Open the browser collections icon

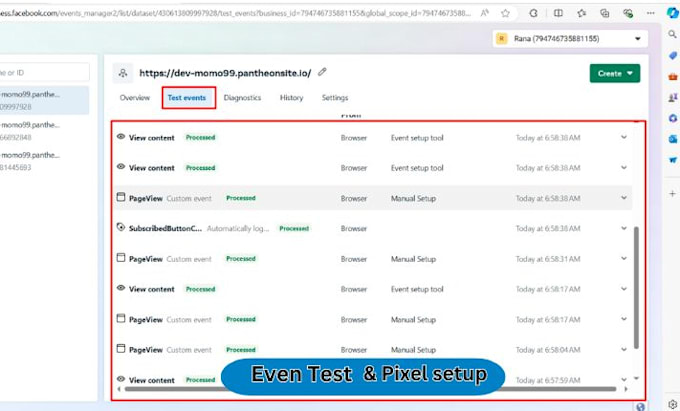click(605, 13)
